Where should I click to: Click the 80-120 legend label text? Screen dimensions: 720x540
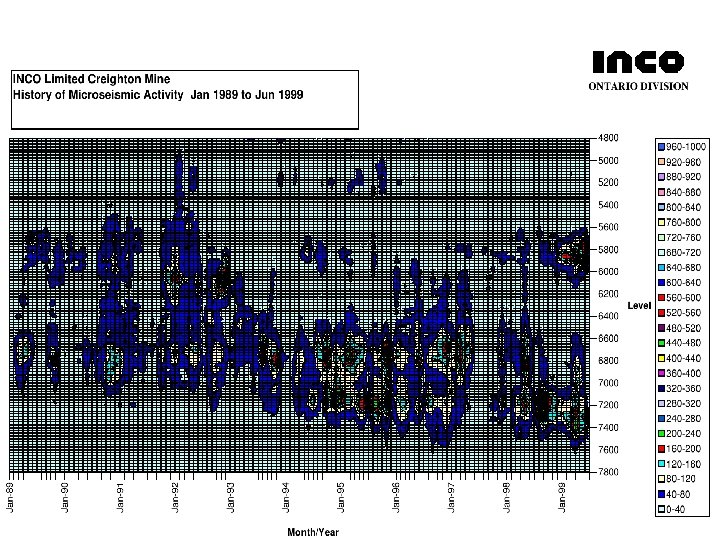(x=681, y=479)
